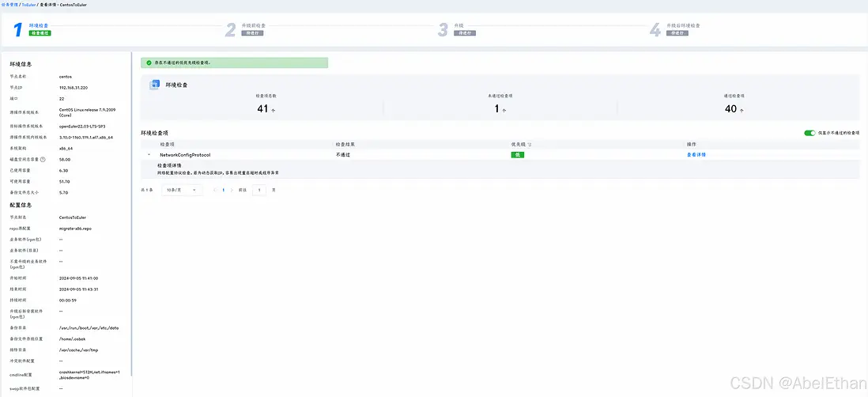The height and width of the screenshot is (397, 868).
Task: Click the current page number 1
Action: 224,190
